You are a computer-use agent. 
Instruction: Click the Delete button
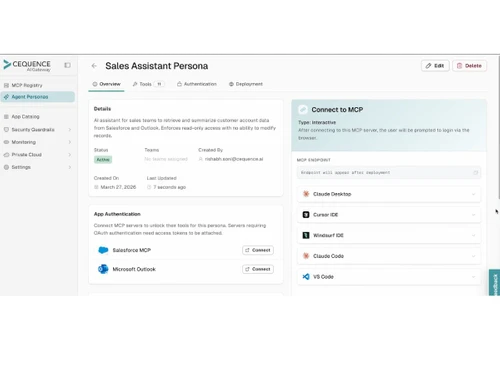click(x=469, y=66)
